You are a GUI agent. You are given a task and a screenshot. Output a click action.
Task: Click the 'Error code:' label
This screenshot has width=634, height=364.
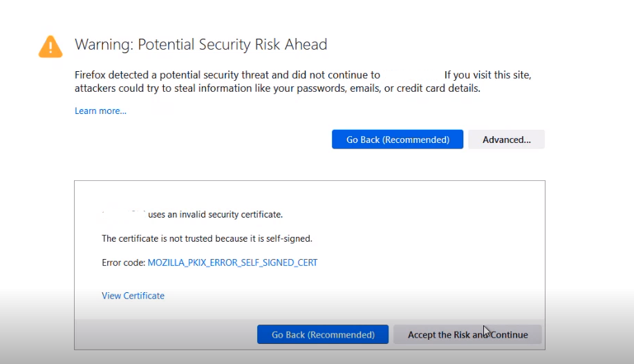123,262
